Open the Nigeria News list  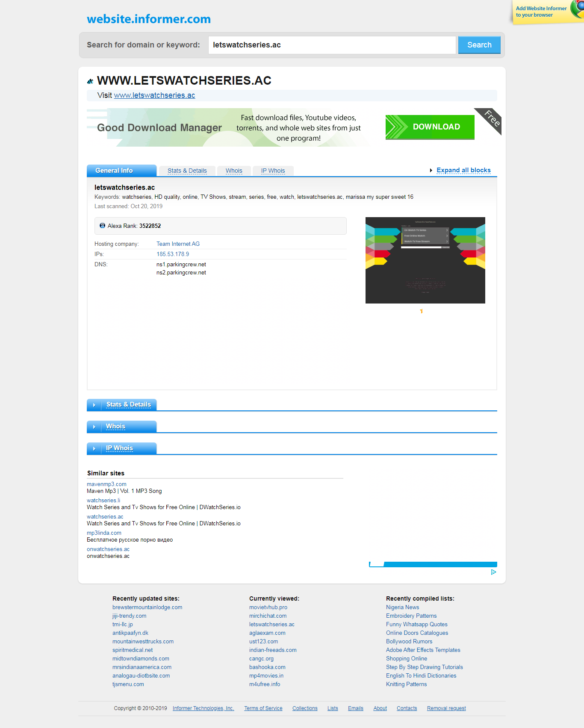pos(402,607)
